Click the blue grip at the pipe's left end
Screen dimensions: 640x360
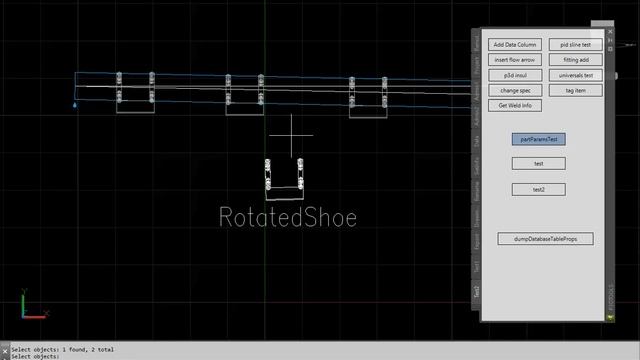(x=75, y=105)
